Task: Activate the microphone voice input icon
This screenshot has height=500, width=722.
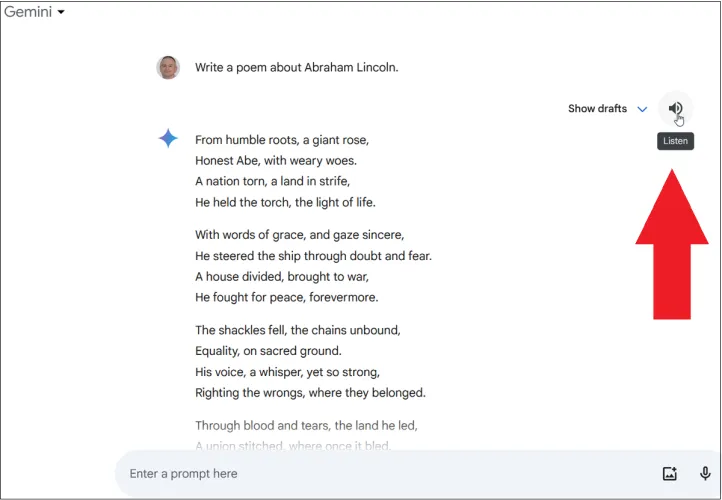Action: click(x=705, y=474)
